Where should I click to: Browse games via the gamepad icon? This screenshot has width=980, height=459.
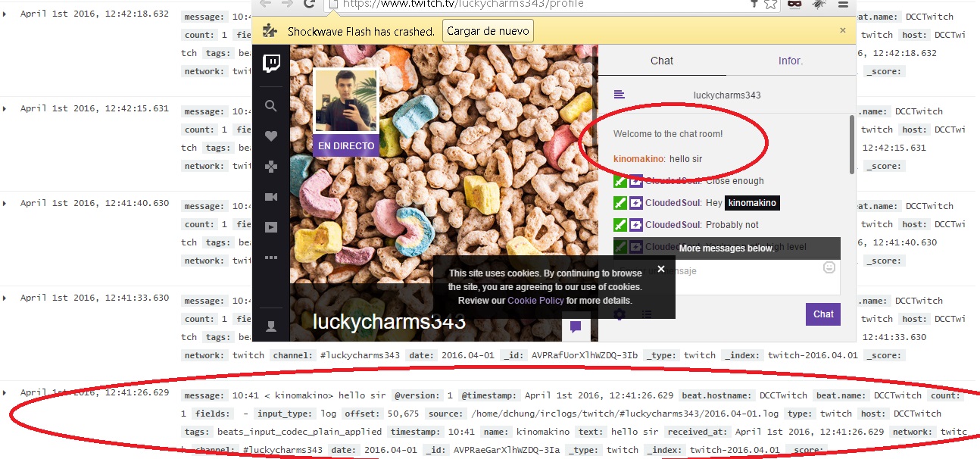coord(271,167)
